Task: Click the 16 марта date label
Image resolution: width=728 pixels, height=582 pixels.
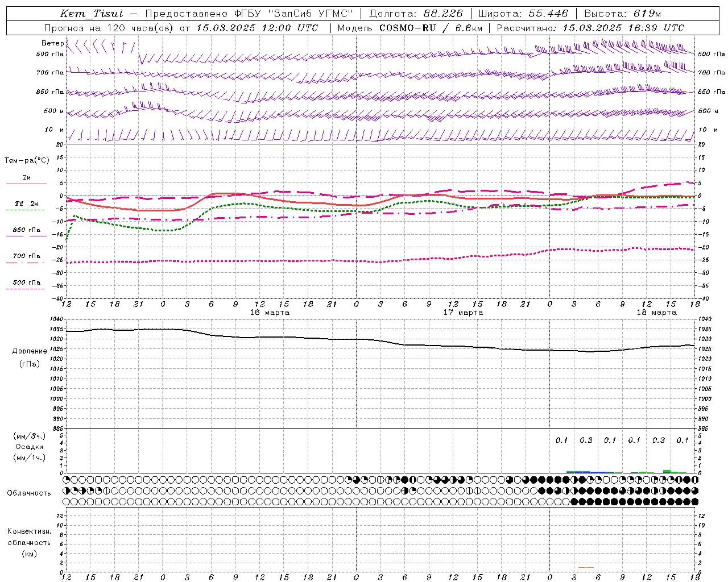Action: [x=270, y=313]
